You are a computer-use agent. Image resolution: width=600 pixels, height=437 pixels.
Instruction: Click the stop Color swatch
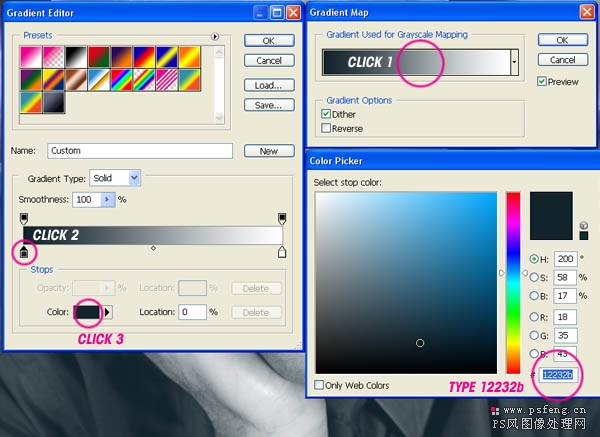pyautogui.click(x=87, y=312)
